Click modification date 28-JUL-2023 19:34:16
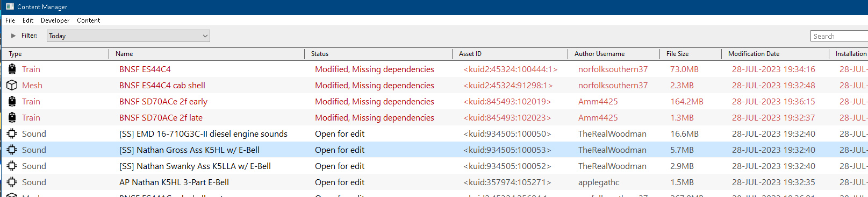Screen dimensions: 868x197 [x=773, y=69]
